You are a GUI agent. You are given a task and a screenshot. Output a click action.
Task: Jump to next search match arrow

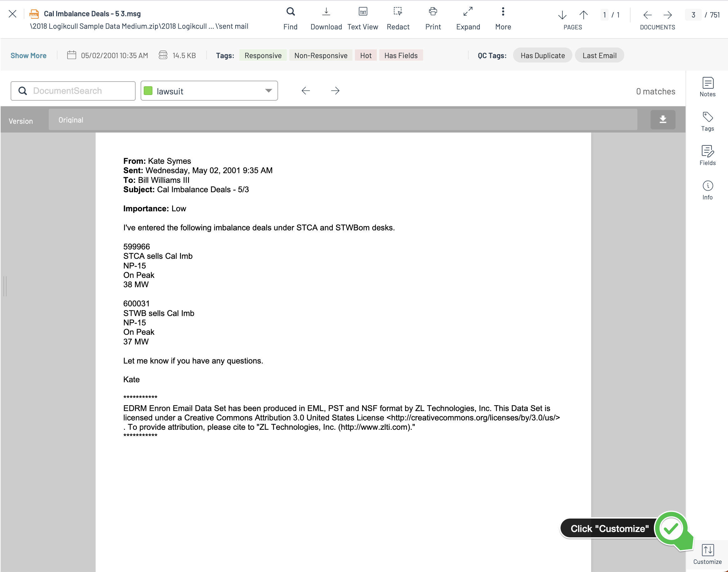[335, 91]
